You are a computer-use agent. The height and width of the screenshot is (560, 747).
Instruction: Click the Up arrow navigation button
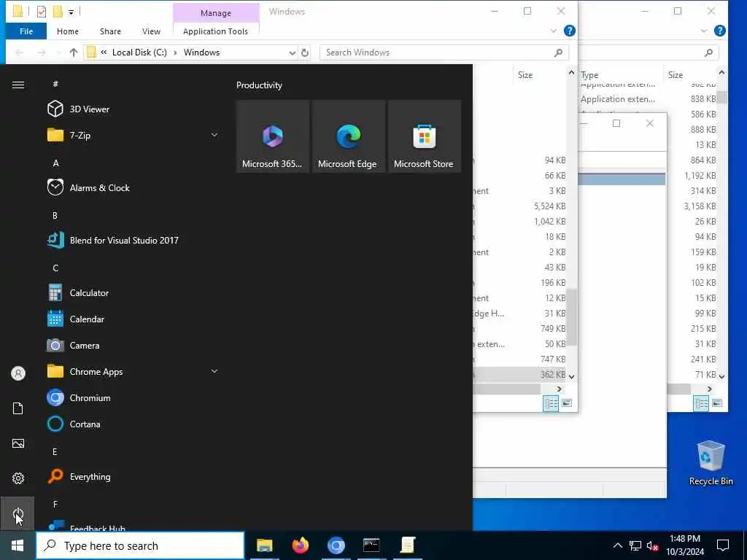tap(74, 52)
